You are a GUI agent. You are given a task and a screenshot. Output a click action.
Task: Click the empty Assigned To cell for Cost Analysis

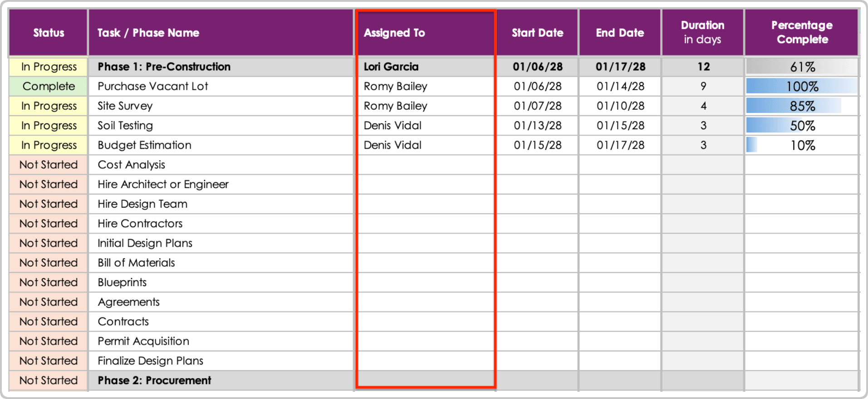coord(426,165)
